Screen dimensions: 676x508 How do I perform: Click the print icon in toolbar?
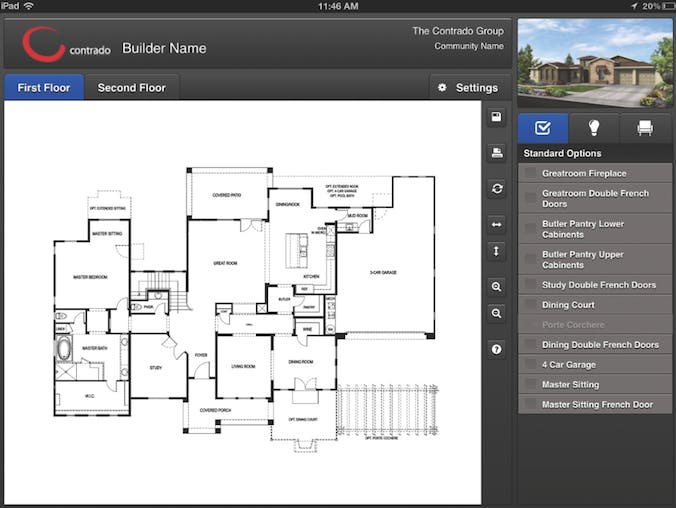(496, 153)
